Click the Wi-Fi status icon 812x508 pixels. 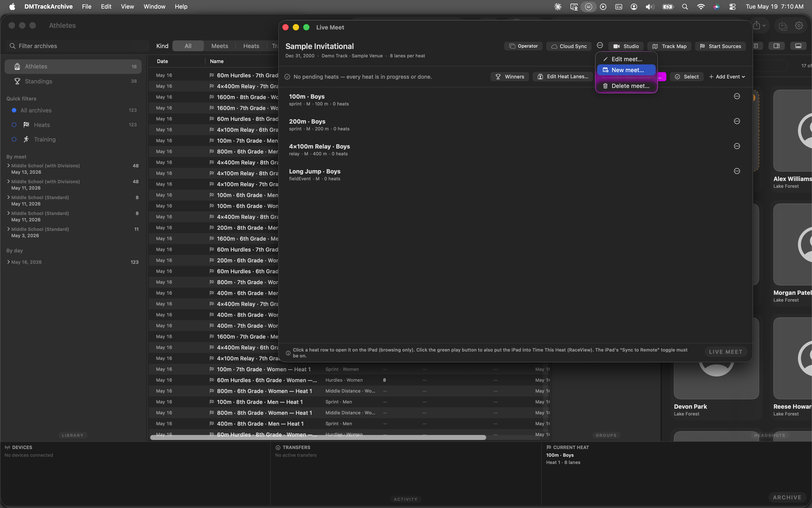[x=701, y=7]
